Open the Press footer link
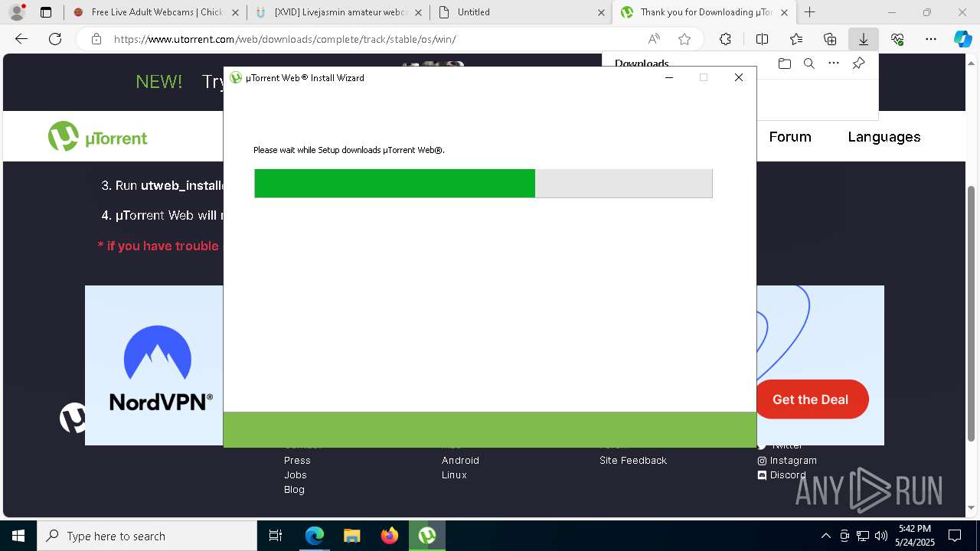Screen dimensions: 980x551 tap(297, 461)
